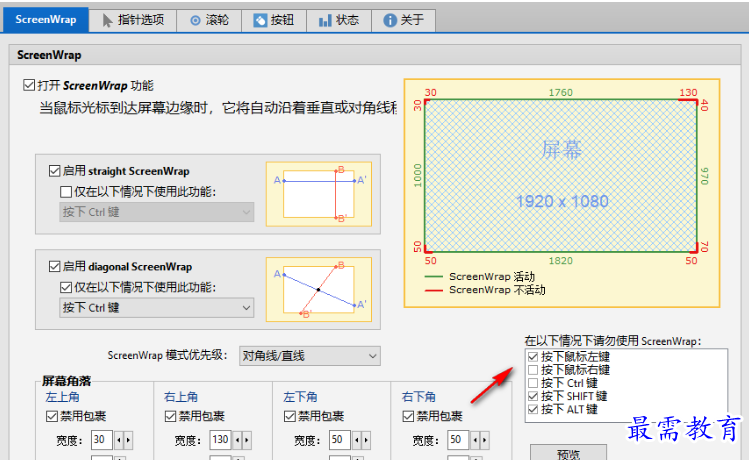Check 按下鼠标右键 exclusion checkbox
Screen dimensions: 749x460
(x=533, y=370)
